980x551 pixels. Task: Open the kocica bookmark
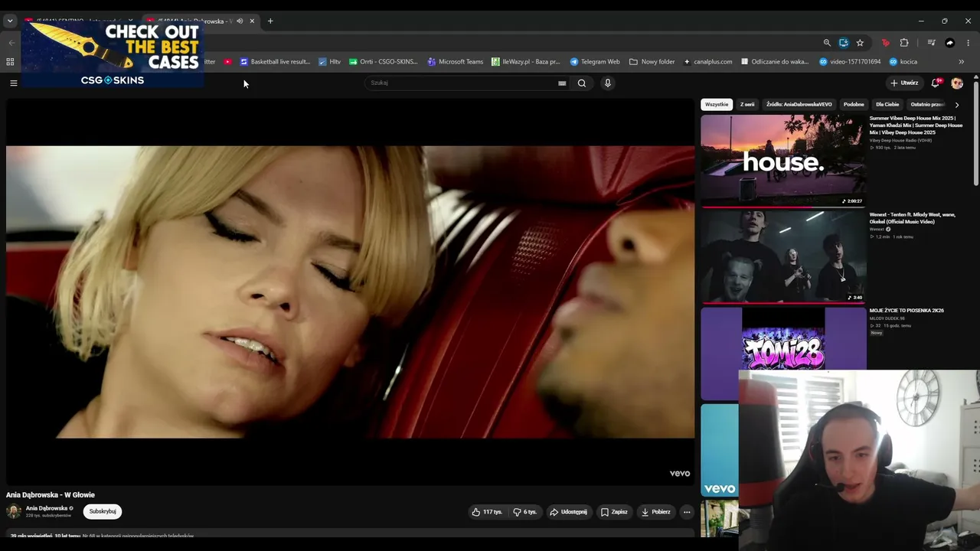(x=903, y=62)
